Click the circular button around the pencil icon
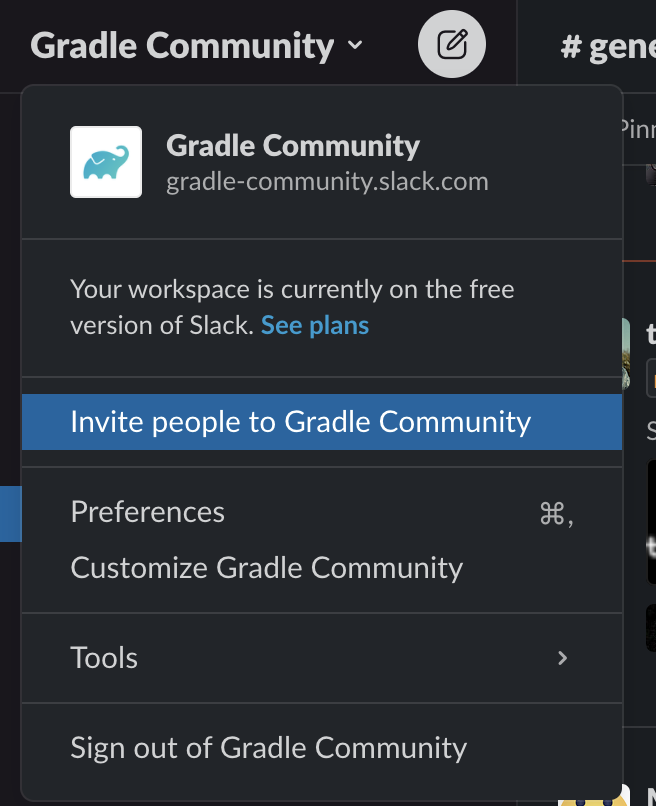The image size is (656, 806). tap(451, 43)
